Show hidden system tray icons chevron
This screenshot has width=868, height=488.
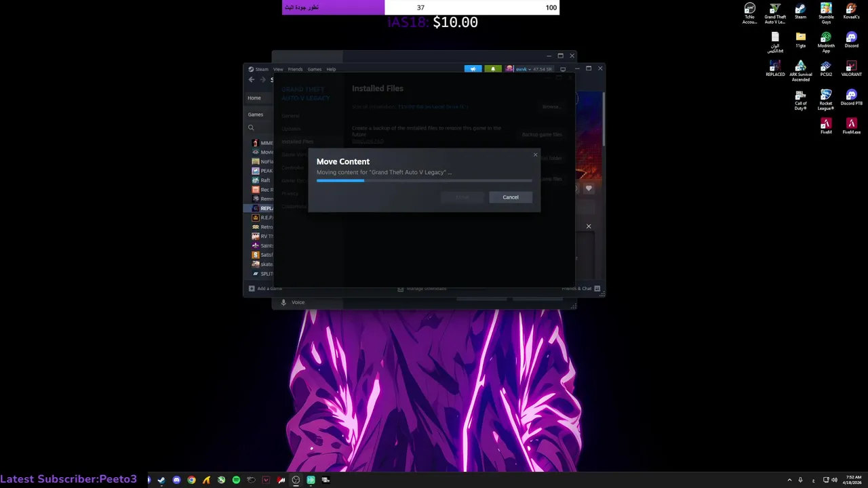click(789, 480)
